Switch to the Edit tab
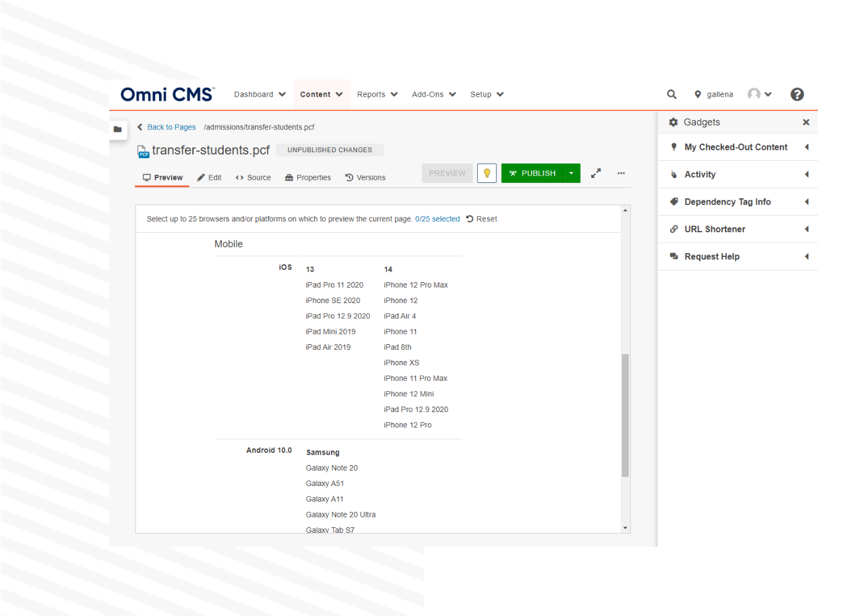 pyautogui.click(x=209, y=177)
